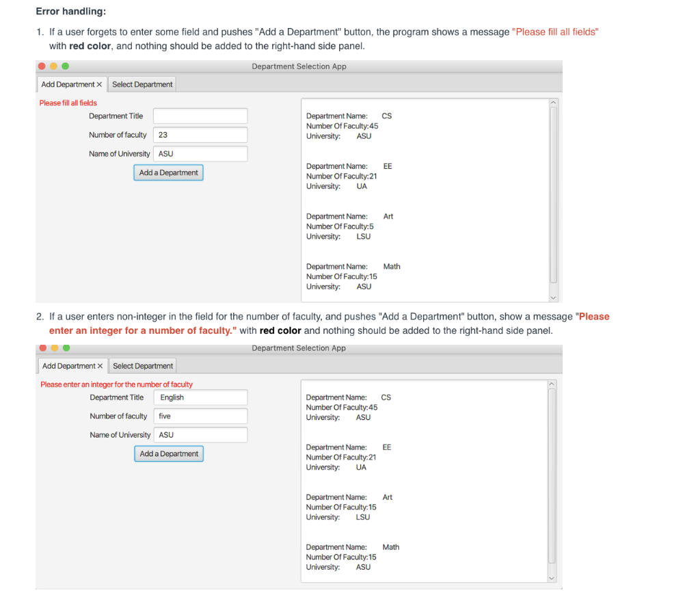Click the empty Department Title field in the top window
This screenshot has height=593, width=700.
pos(200,116)
